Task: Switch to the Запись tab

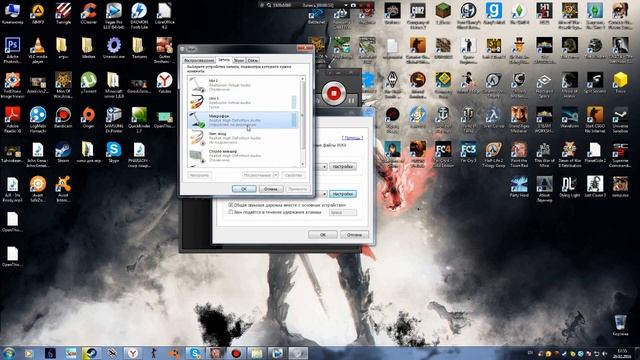Action: click(224, 60)
